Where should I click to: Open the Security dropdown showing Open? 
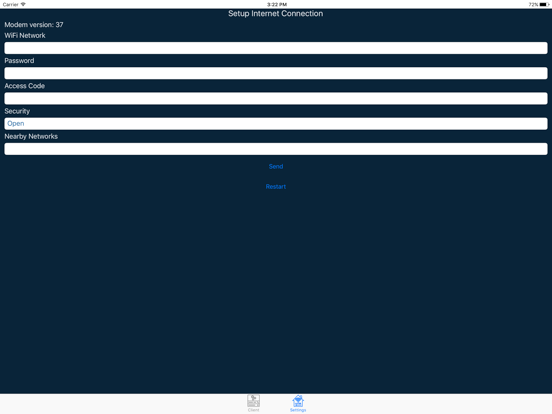276,124
